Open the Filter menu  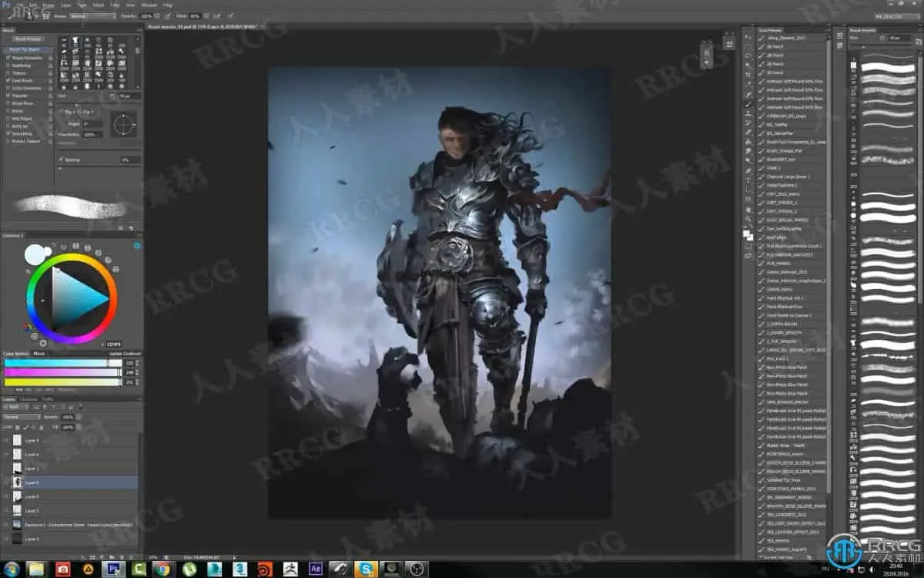pyautogui.click(x=115, y=5)
